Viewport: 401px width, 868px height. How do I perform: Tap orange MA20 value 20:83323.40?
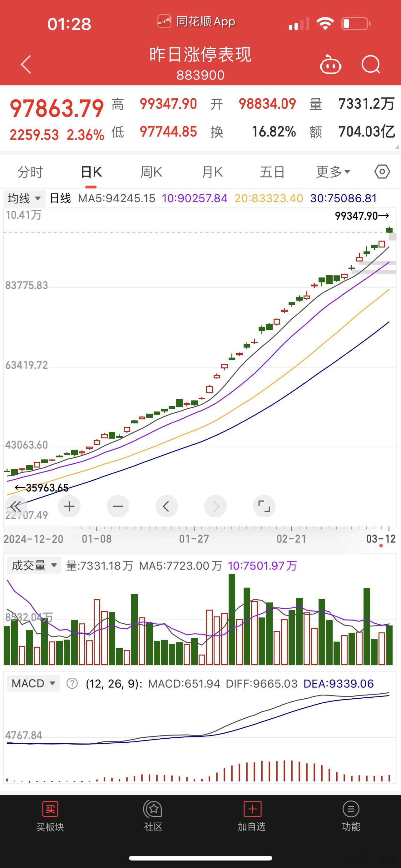coord(269,198)
